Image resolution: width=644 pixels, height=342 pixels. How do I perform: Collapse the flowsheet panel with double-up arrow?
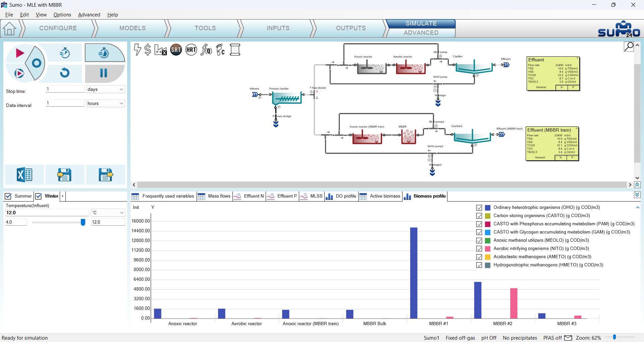637,185
